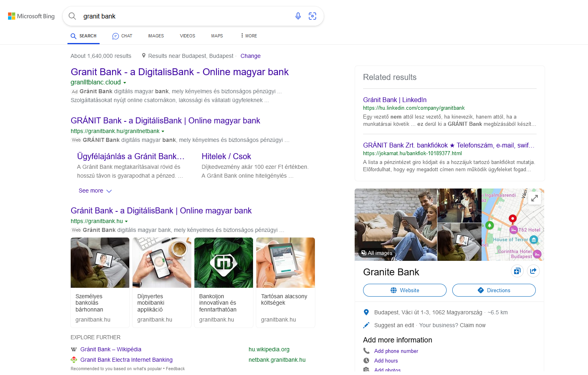
Task: Expand See more sublinks
Action: point(95,191)
